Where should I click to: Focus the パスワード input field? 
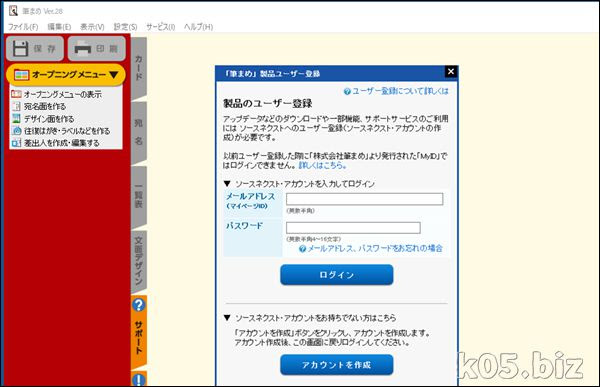353,228
